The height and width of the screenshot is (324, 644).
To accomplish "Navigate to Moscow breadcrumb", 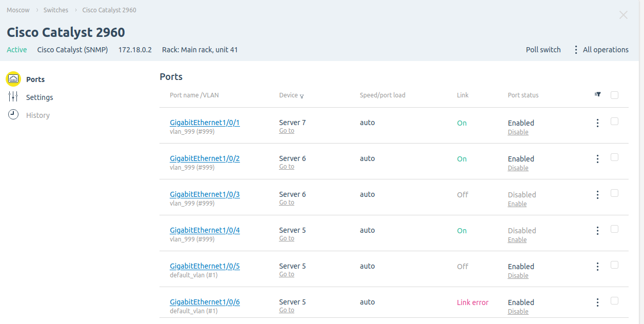I will [x=18, y=10].
